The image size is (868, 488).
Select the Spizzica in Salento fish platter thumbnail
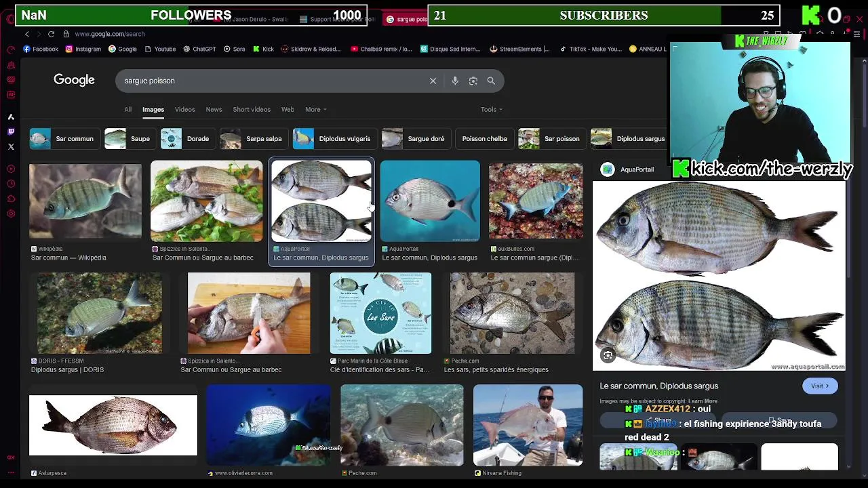[x=206, y=201]
